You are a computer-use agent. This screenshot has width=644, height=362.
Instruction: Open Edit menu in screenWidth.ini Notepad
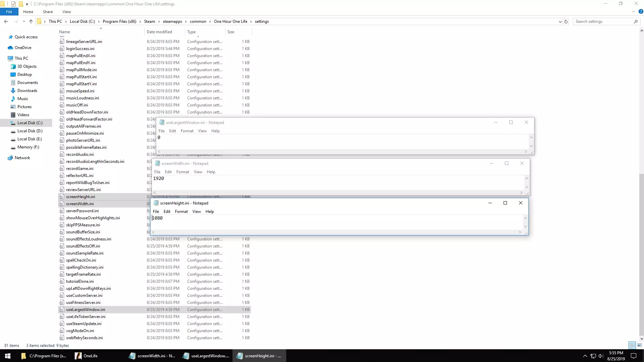168,172
